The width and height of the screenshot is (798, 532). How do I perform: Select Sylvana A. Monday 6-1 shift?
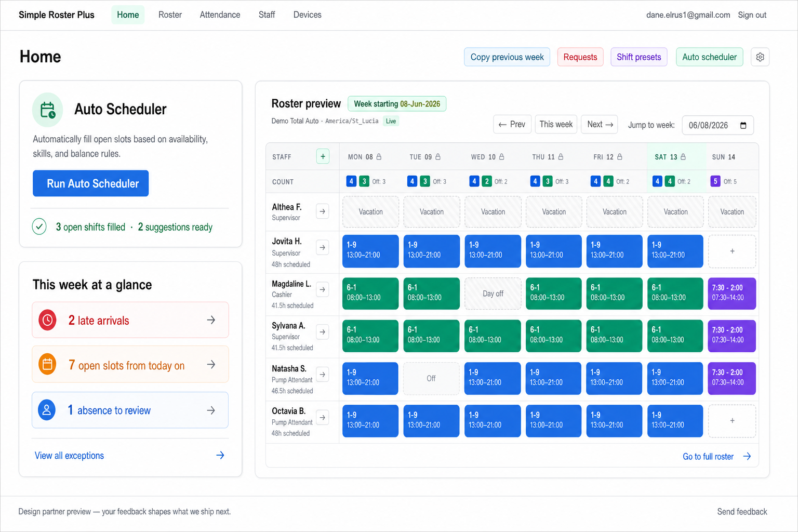370,336
